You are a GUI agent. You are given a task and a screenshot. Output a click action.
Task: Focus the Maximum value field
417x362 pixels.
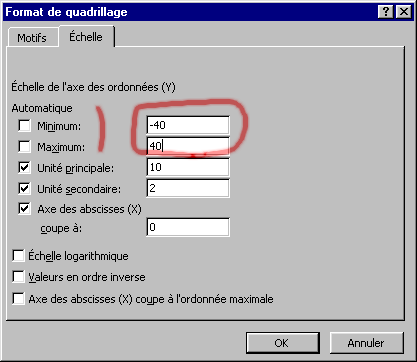[188, 146]
